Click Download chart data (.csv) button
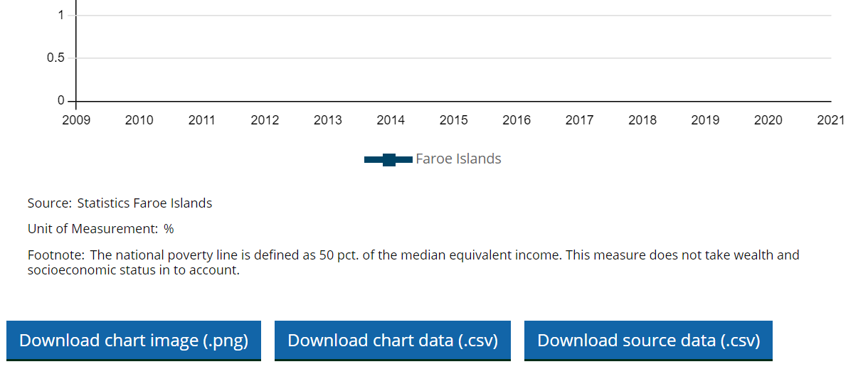 click(x=392, y=341)
